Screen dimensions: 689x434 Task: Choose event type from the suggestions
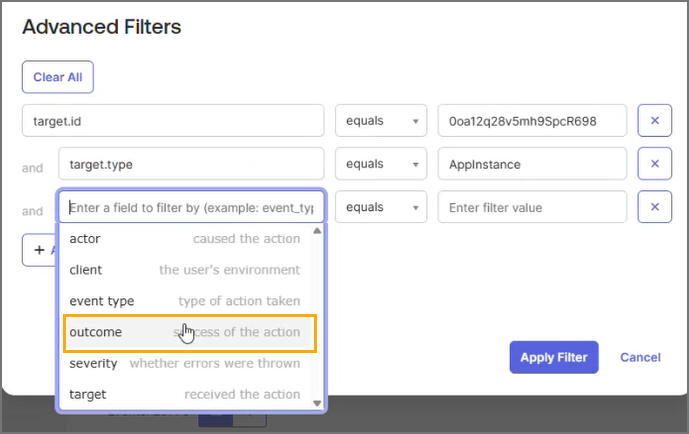[x=185, y=301]
